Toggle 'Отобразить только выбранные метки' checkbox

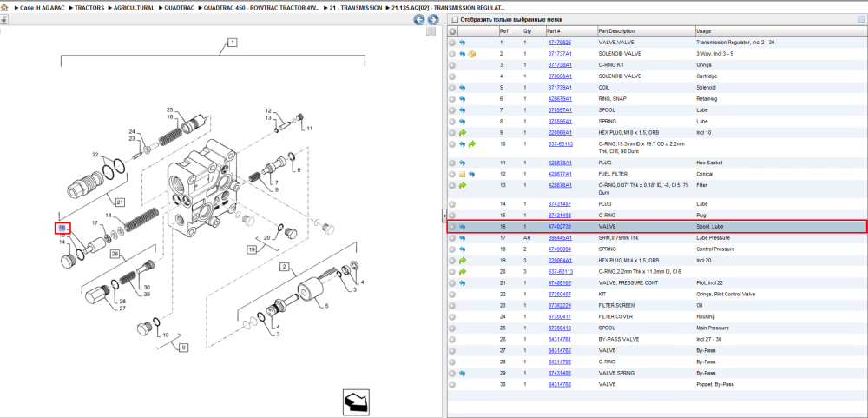455,20
